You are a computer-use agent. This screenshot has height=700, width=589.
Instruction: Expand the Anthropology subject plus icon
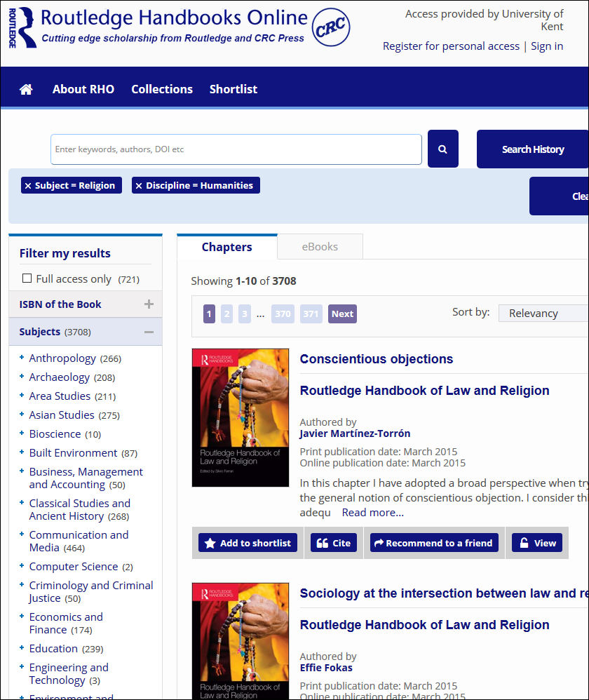point(22,358)
